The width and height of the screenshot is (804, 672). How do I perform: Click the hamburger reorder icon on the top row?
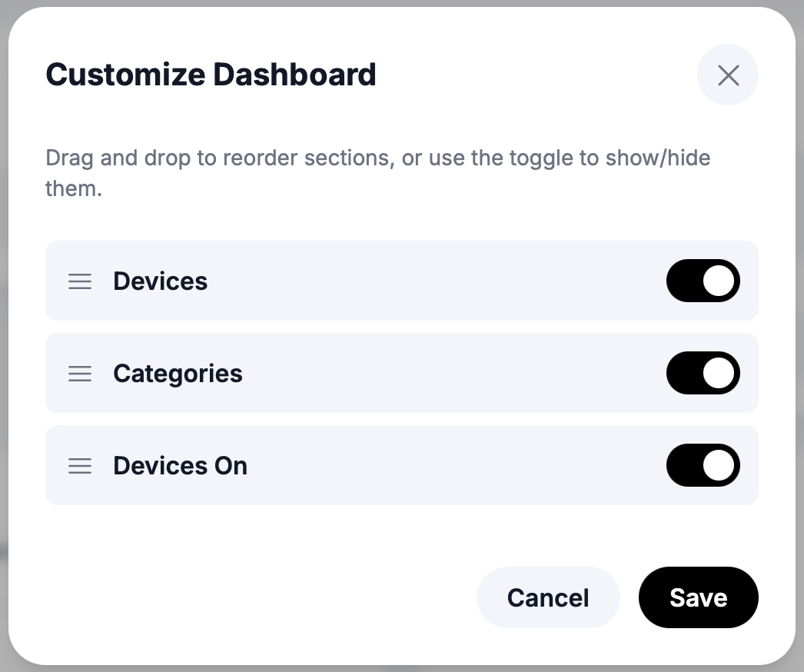(80, 281)
